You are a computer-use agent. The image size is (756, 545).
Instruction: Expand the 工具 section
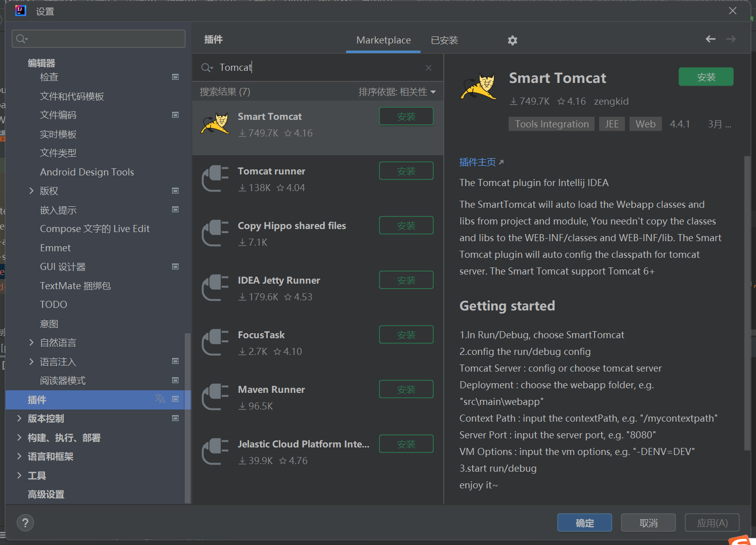click(x=19, y=475)
